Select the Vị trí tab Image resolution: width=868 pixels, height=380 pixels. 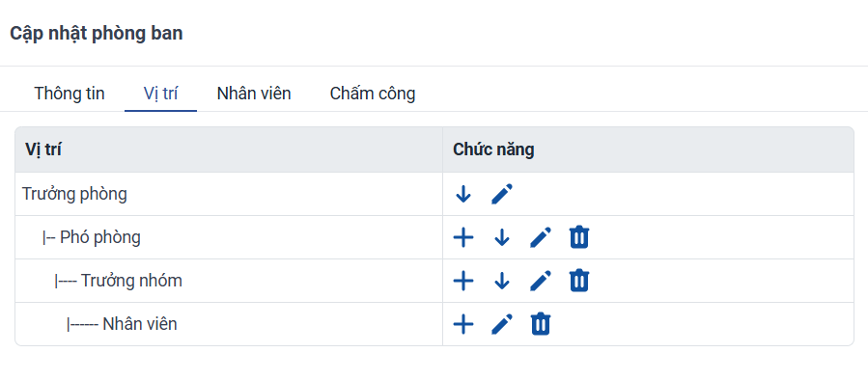tap(160, 94)
